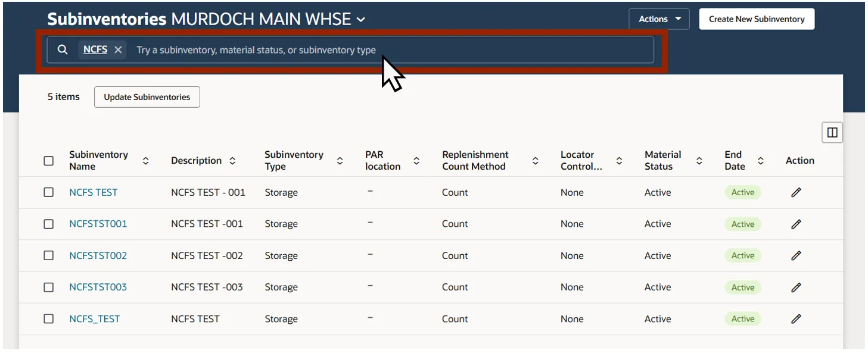Check the NCFSTST001 row checkbox
The image size is (868, 353).
tap(49, 224)
